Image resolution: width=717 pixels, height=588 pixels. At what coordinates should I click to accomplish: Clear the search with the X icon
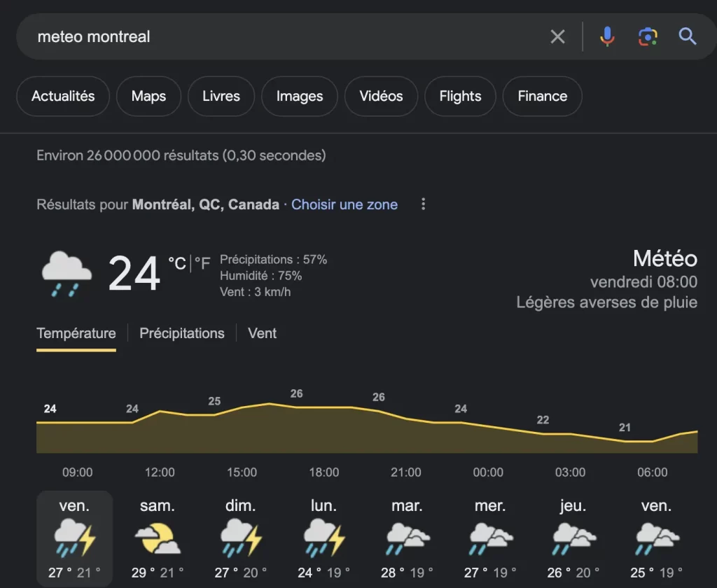point(557,36)
